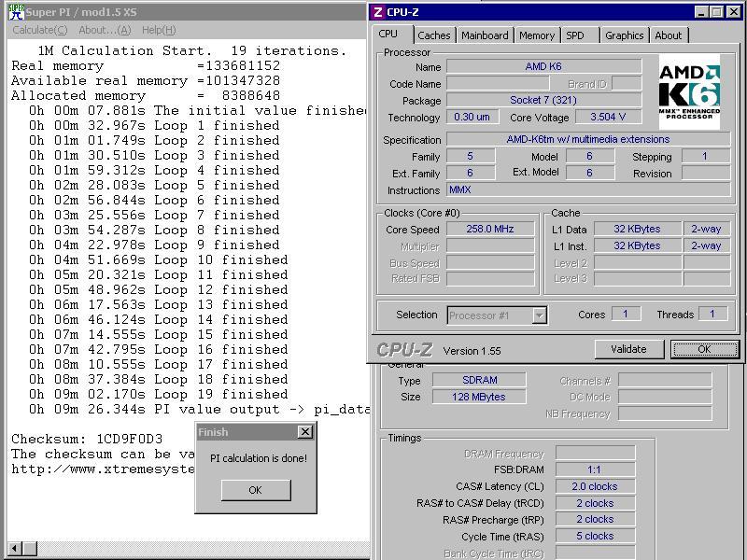Viewport: 747px width, 560px height.
Task: Click the 128 MBytes memory size value
Action: tap(479, 397)
